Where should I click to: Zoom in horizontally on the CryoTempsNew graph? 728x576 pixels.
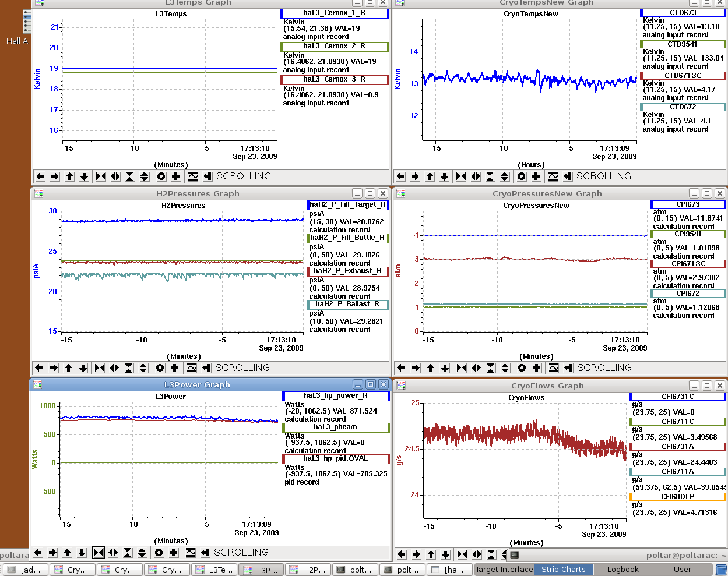(x=461, y=176)
